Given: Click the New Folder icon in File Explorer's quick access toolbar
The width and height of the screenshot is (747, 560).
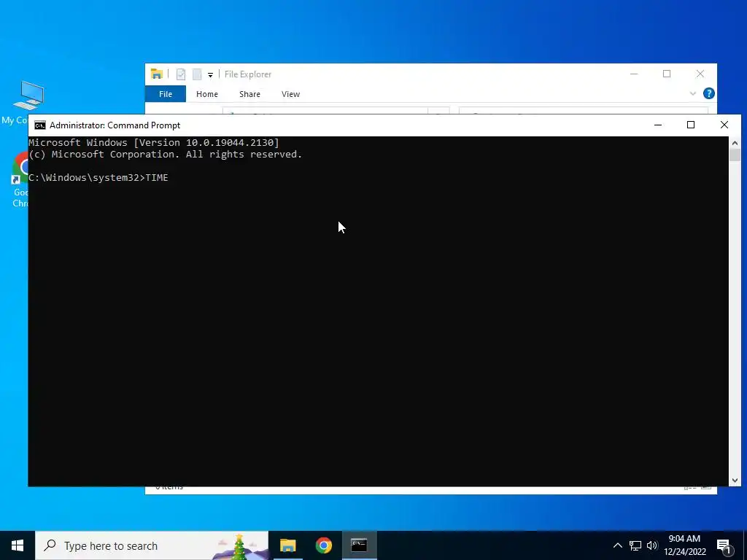Looking at the screenshot, I should (x=197, y=74).
